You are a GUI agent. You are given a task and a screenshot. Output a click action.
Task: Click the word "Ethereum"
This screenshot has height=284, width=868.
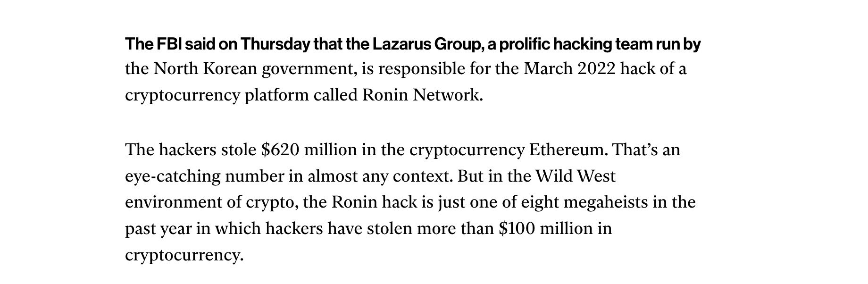(568, 150)
